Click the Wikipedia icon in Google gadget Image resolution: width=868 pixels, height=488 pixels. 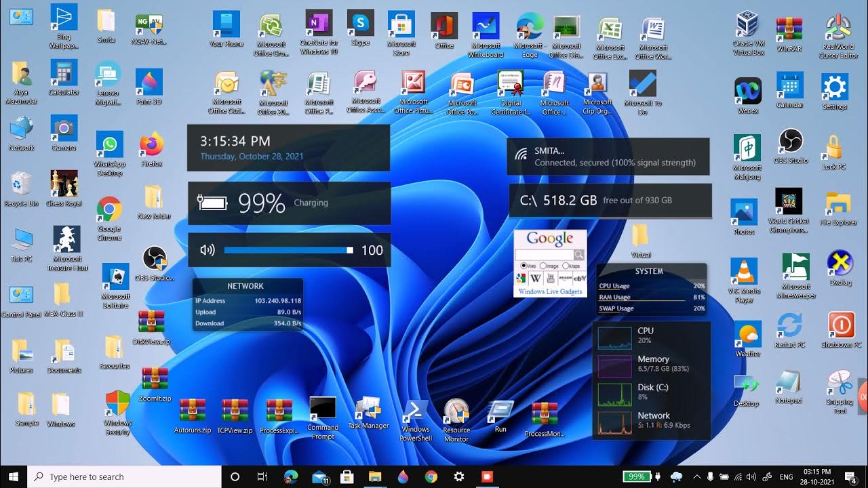(x=535, y=278)
